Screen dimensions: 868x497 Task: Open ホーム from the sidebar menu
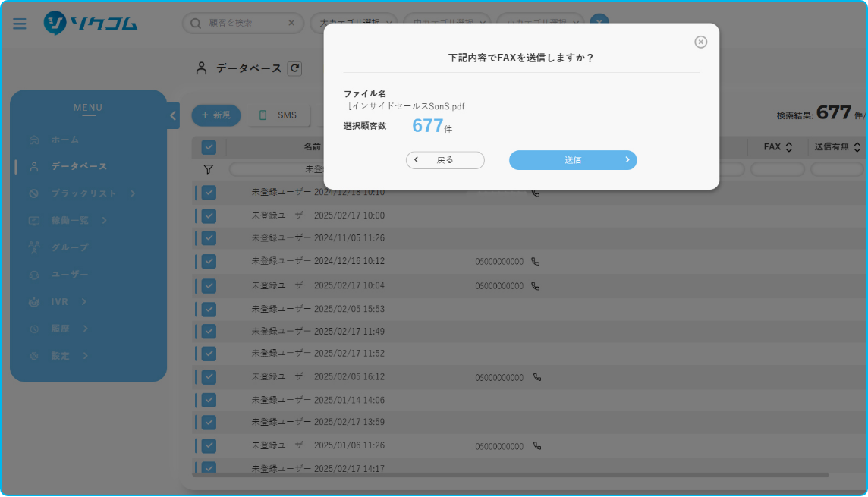[x=64, y=140]
